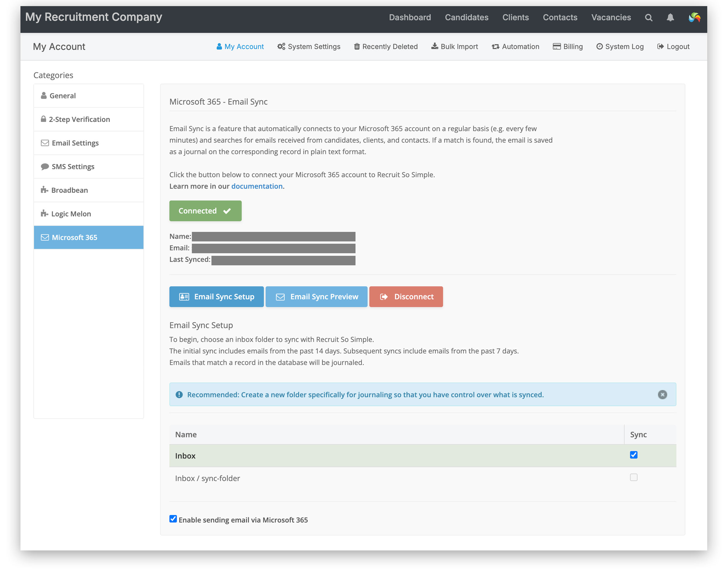Click the search magnifier icon
This screenshot has width=728, height=577.
point(648,18)
